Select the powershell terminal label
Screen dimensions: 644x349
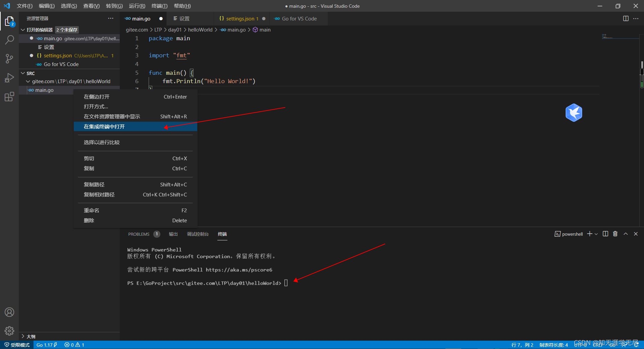[x=569, y=234]
